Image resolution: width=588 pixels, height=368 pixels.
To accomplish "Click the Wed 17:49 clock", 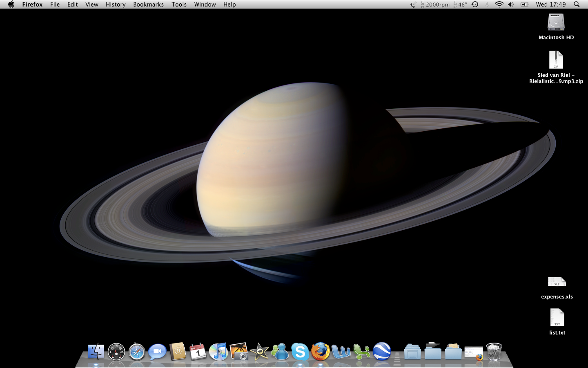I will (x=551, y=4).
